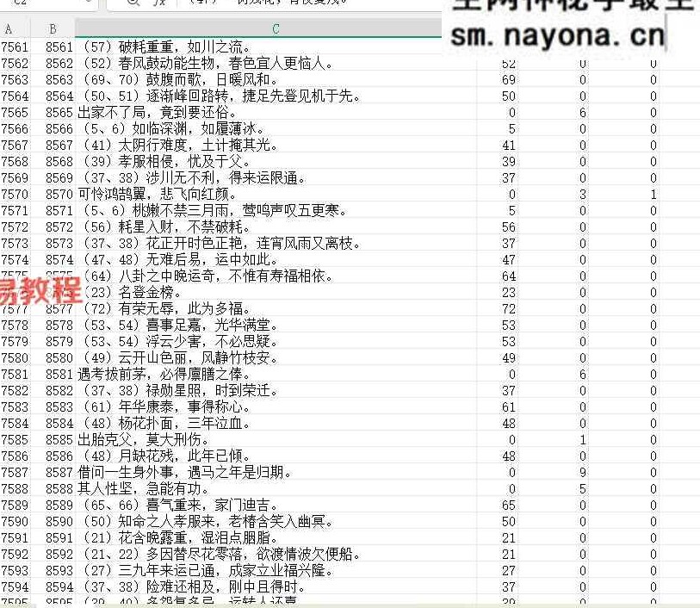
Task: Click value 3 in row 8570
Action: click(x=583, y=194)
